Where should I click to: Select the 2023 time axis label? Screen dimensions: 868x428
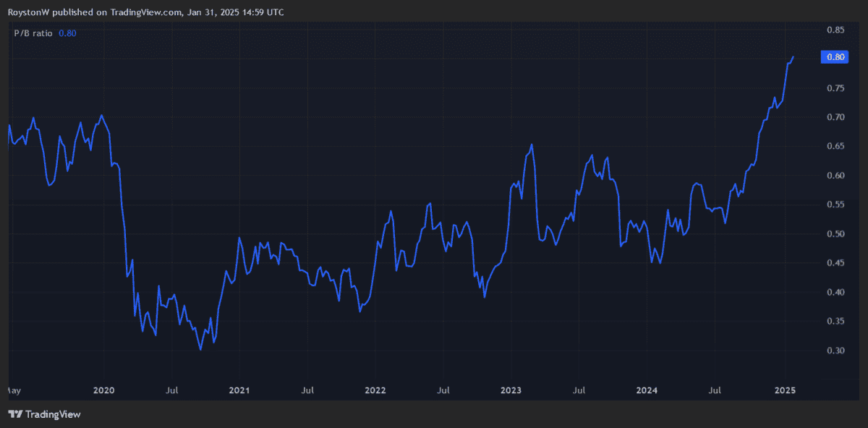(x=511, y=391)
